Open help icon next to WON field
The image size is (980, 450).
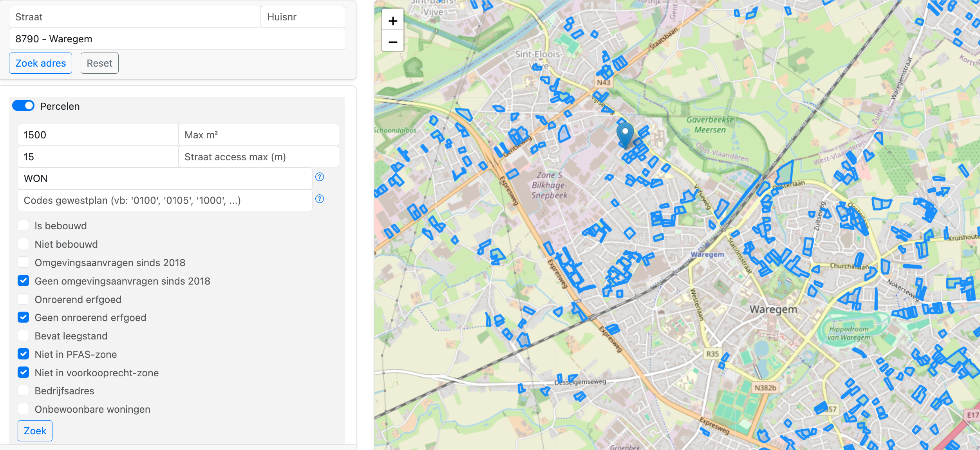[320, 177]
